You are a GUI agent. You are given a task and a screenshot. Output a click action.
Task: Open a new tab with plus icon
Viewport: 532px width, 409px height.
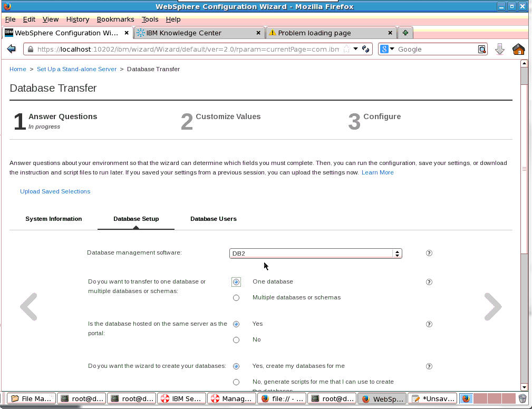(405, 33)
